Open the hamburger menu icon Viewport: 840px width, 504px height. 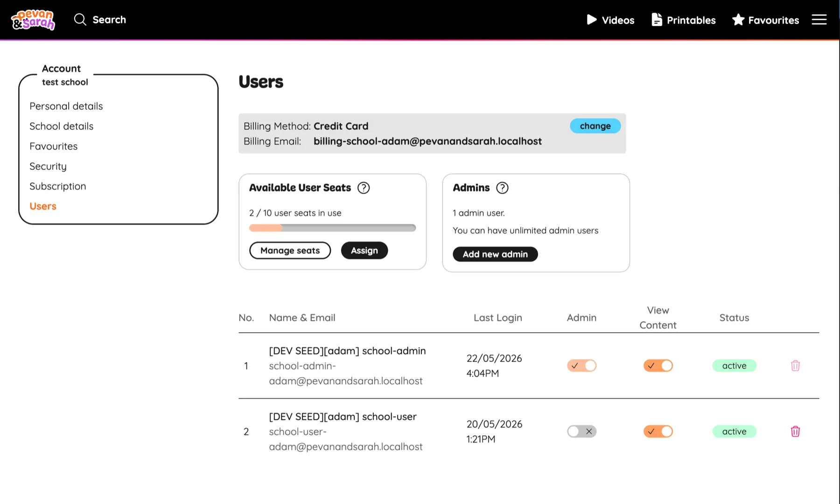pos(819,20)
